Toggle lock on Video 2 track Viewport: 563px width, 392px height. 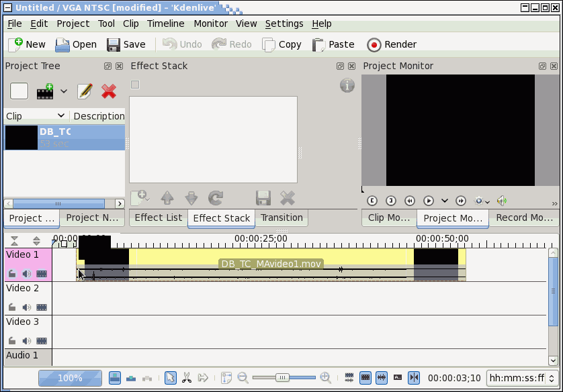(12, 307)
